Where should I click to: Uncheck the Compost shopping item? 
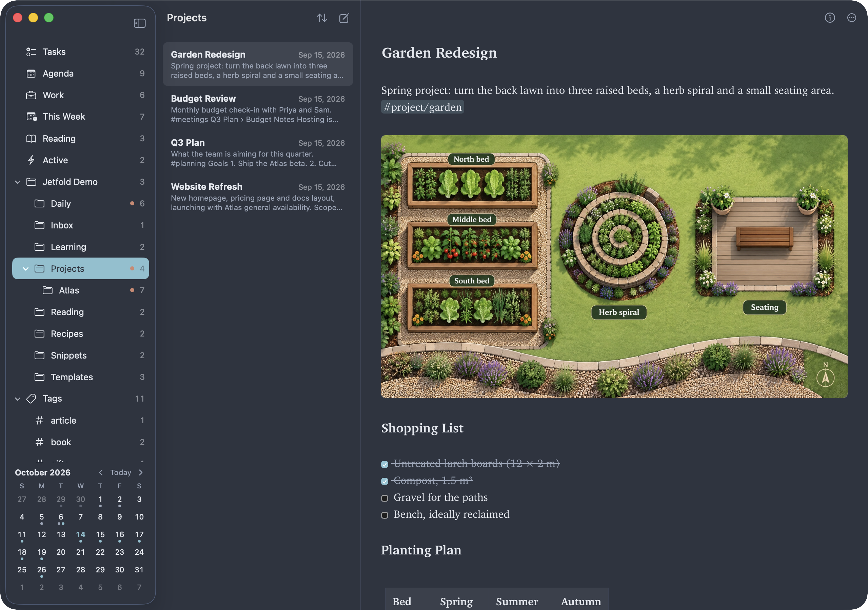384,481
